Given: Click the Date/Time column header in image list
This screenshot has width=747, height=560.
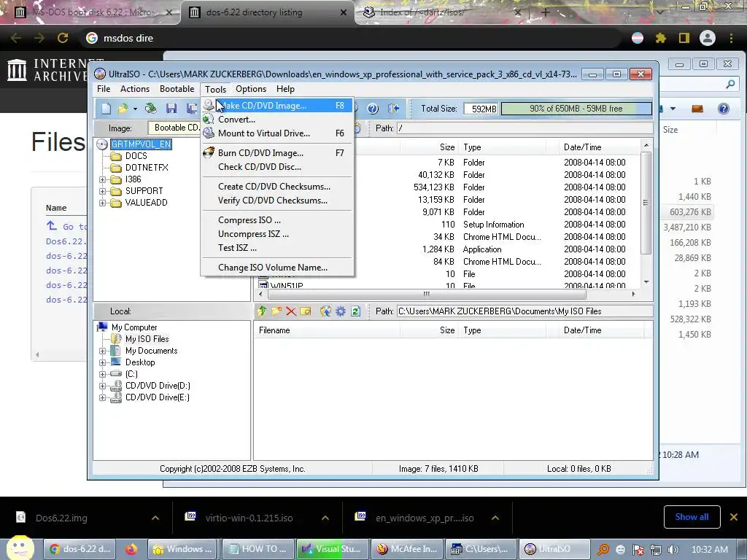Looking at the screenshot, I should (600, 147).
